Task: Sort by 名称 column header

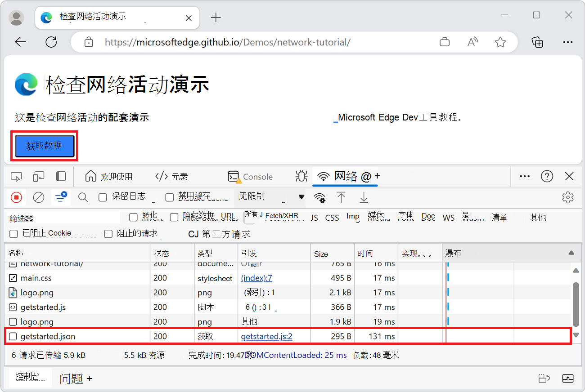Action: coord(77,253)
